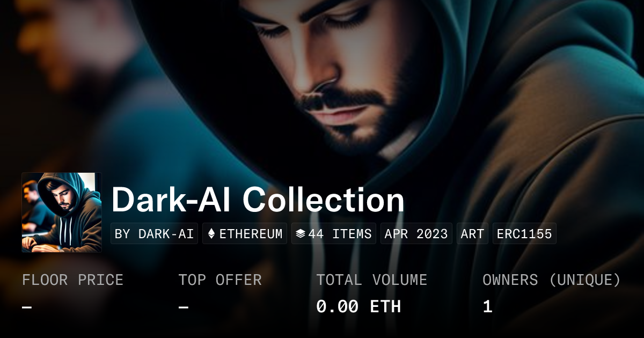Select the OWNERS (UNIQUE) label
644x338 pixels.
(x=552, y=280)
